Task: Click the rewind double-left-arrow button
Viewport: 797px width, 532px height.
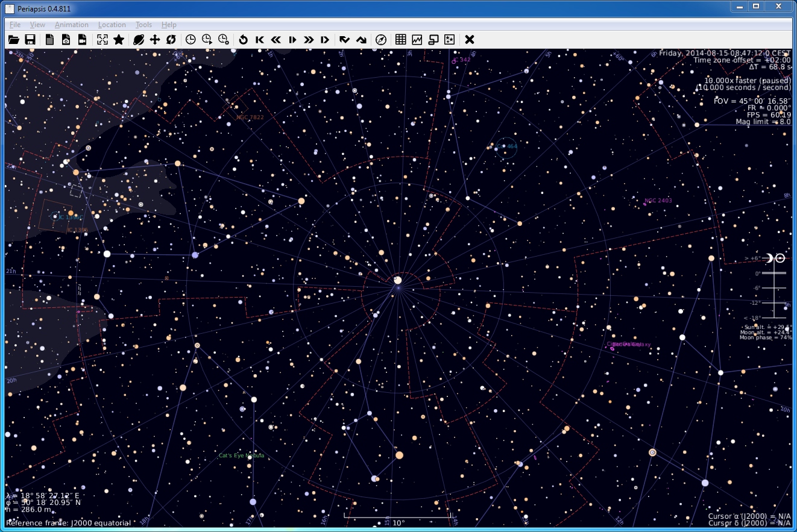Action: pos(276,40)
